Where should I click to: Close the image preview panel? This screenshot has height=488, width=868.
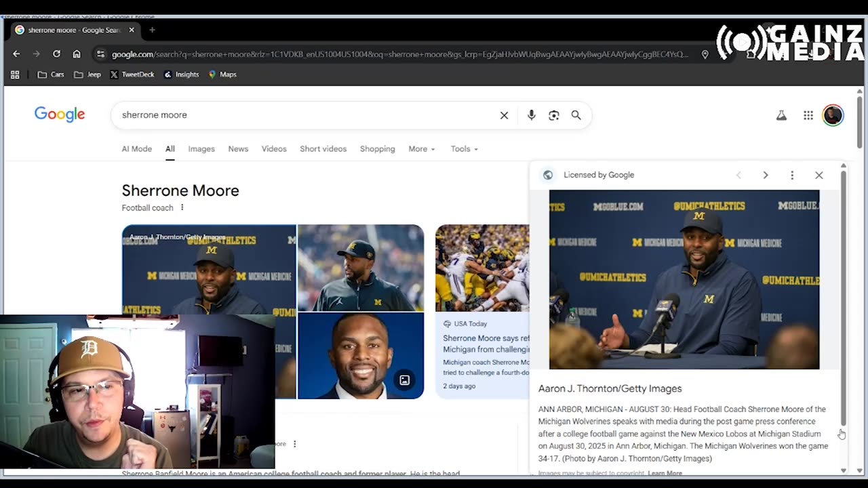coord(819,175)
